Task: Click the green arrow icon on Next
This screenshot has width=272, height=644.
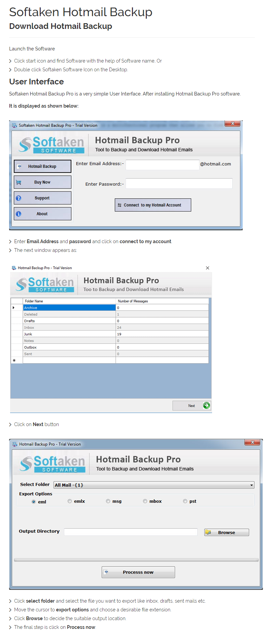Action: click(207, 406)
